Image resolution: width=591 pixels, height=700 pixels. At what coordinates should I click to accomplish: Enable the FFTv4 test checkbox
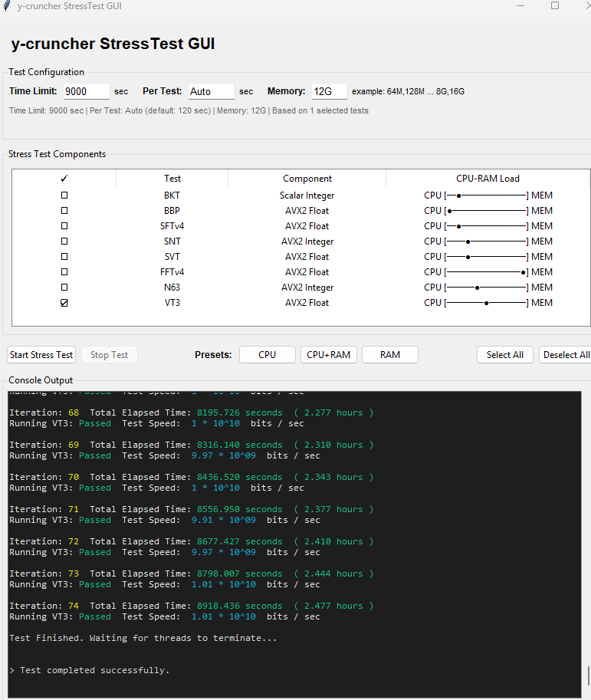tap(64, 272)
